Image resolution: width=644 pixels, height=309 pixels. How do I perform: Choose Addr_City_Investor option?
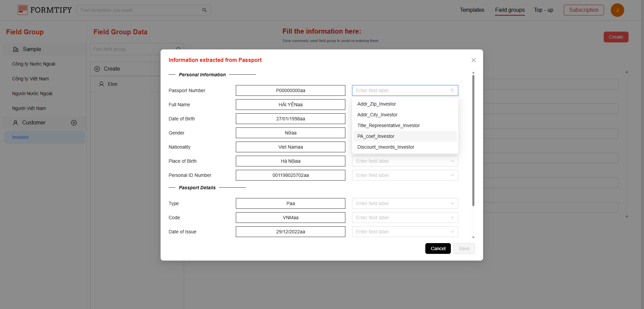(377, 115)
